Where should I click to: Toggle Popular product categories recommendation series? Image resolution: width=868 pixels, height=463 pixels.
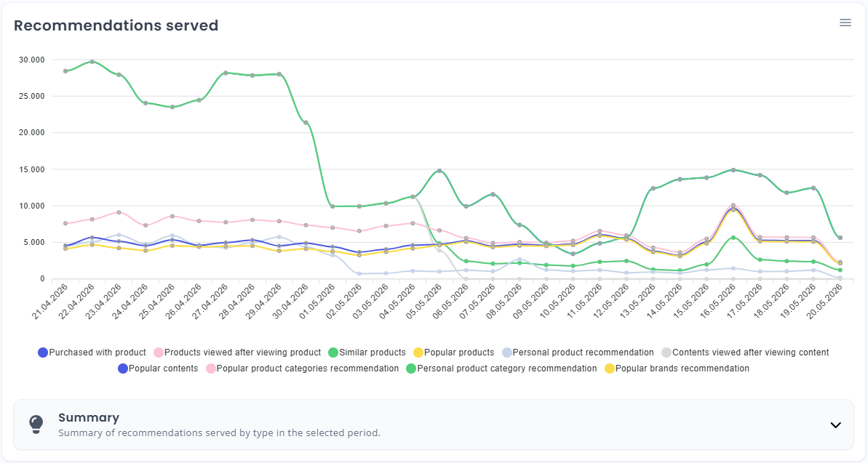(x=302, y=369)
